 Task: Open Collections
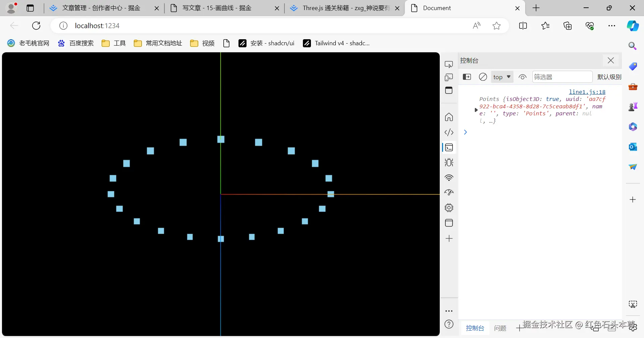pyautogui.click(x=568, y=26)
